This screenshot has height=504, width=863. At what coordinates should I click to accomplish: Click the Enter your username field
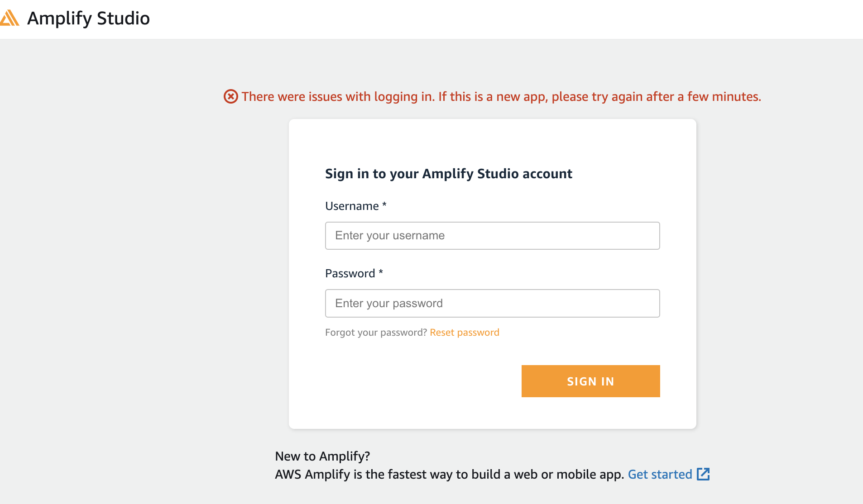pyautogui.click(x=493, y=235)
